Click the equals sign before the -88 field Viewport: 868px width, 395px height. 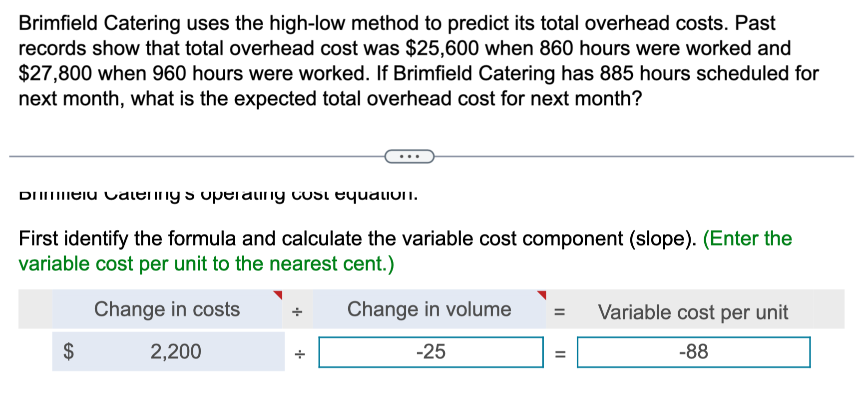559,354
